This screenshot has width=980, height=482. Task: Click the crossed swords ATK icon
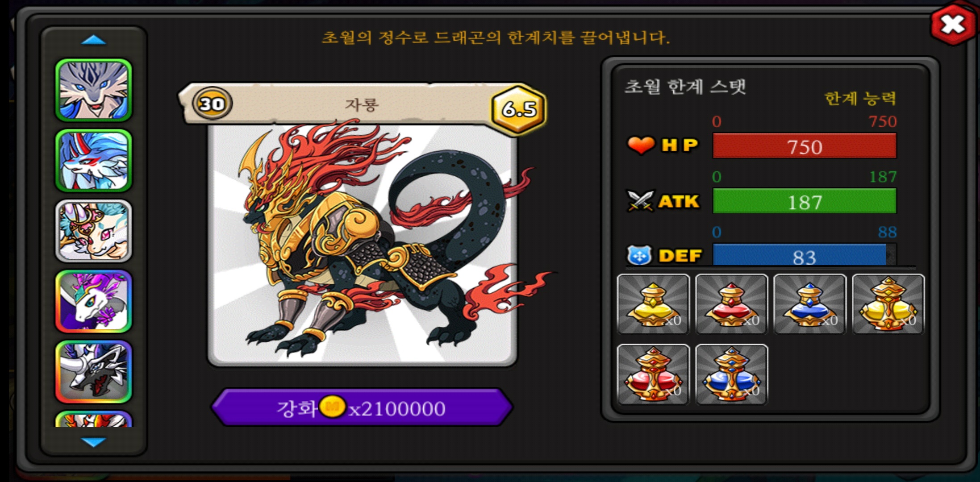640,201
